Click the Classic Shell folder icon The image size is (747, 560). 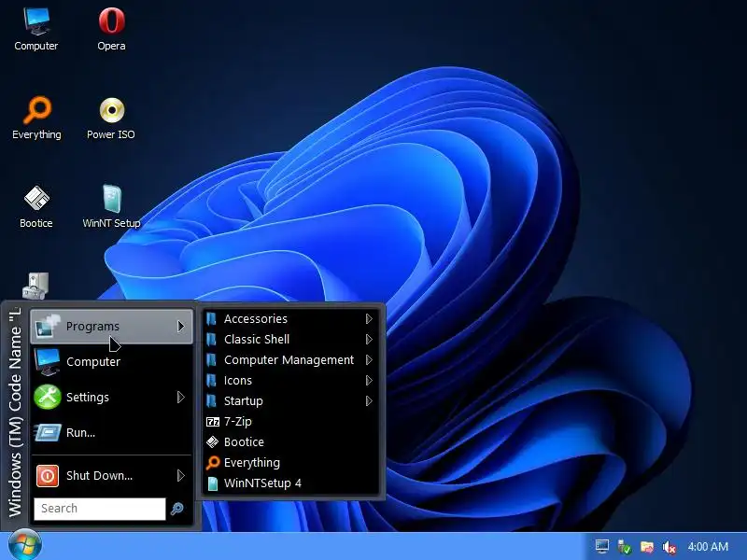[x=212, y=339]
